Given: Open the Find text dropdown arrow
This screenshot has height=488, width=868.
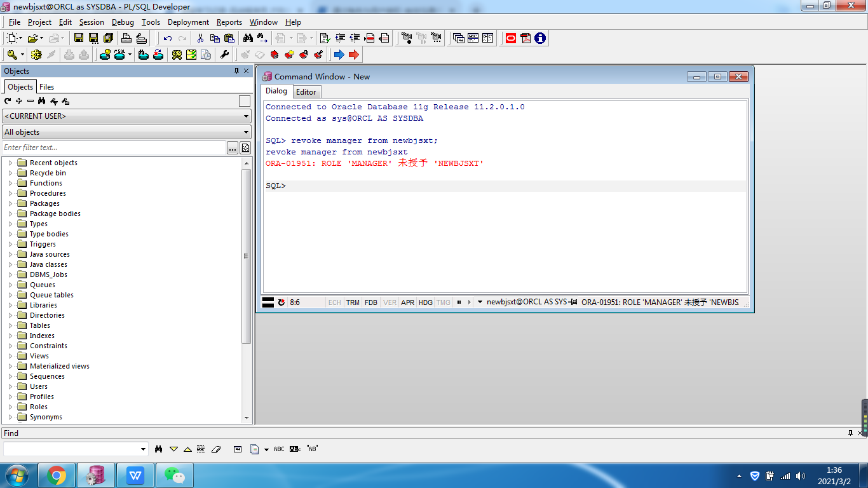Looking at the screenshot, I should (143, 449).
